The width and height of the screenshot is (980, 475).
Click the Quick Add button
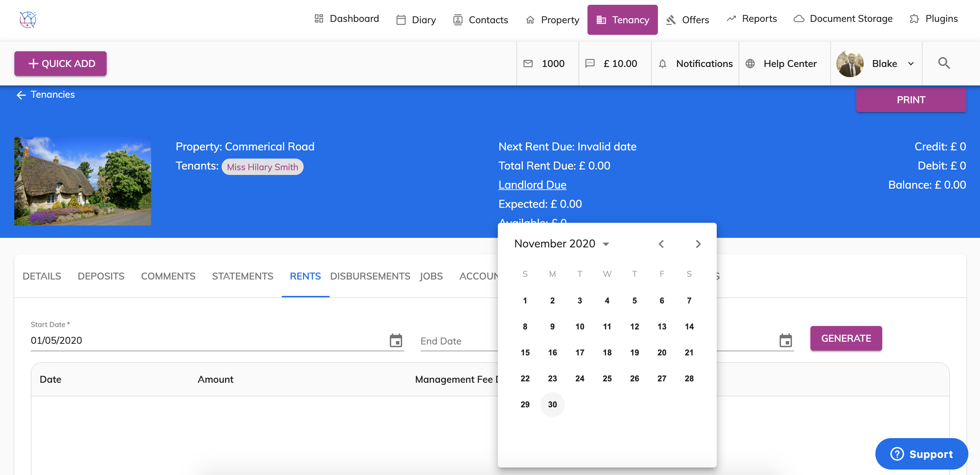(61, 64)
